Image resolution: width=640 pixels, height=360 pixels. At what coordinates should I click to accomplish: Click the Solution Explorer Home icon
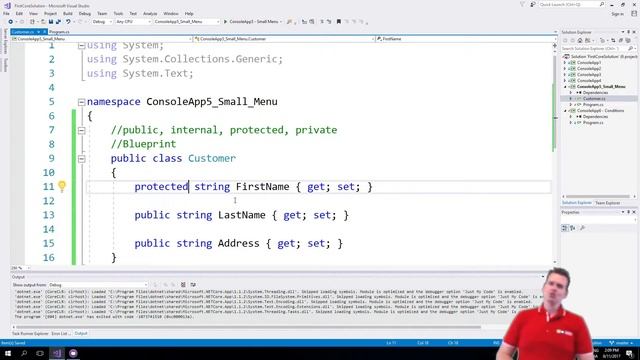[x=580, y=40]
